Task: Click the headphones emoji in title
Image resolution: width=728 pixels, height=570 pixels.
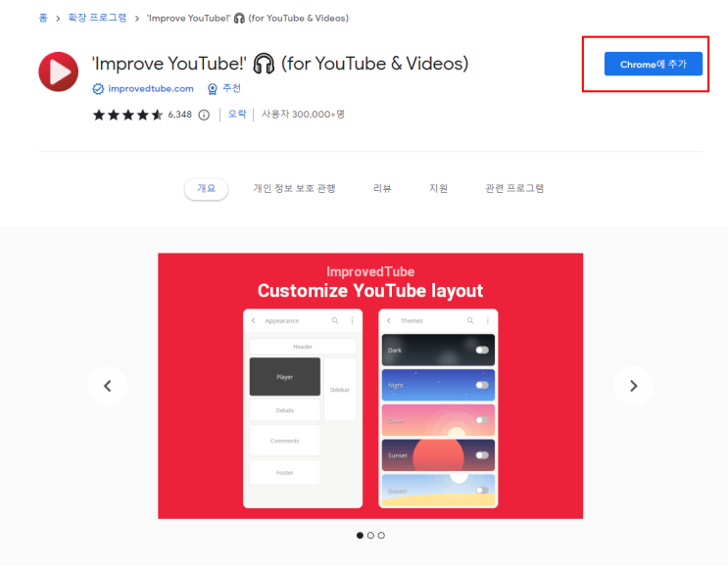Action: (264, 64)
